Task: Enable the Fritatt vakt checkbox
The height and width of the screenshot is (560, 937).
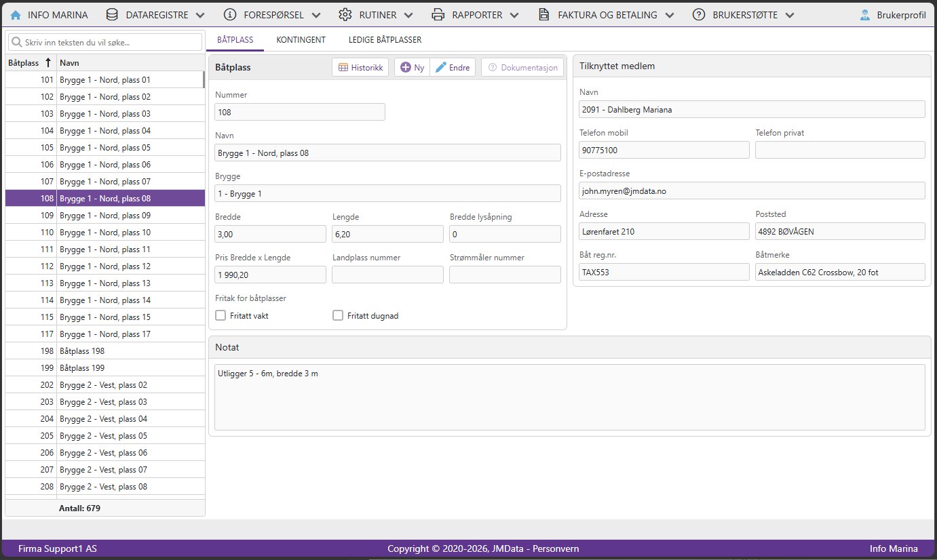Action: coord(221,315)
